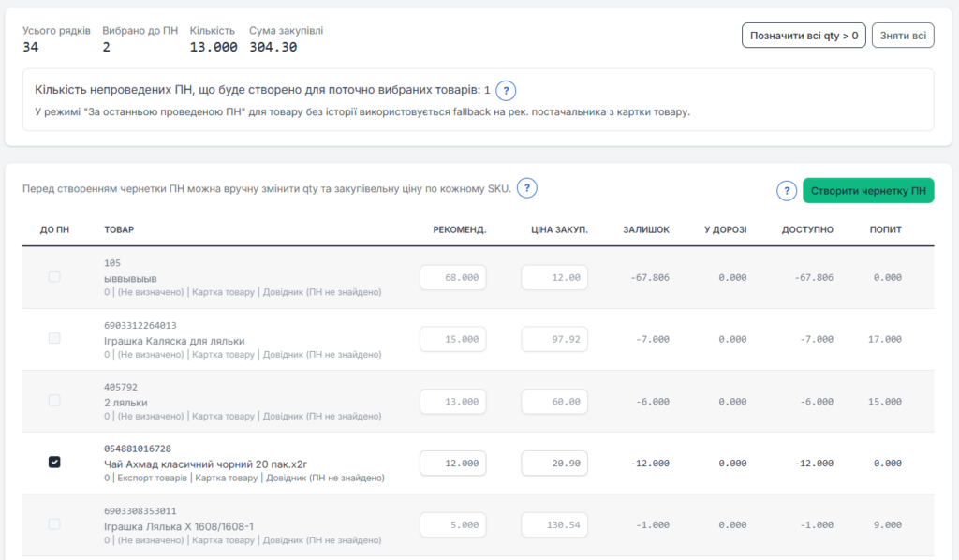The width and height of the screenshot is (959, 560).
Task: Edit purchase price 20.90 for Чай Ахмад
Action: [553, 464]
